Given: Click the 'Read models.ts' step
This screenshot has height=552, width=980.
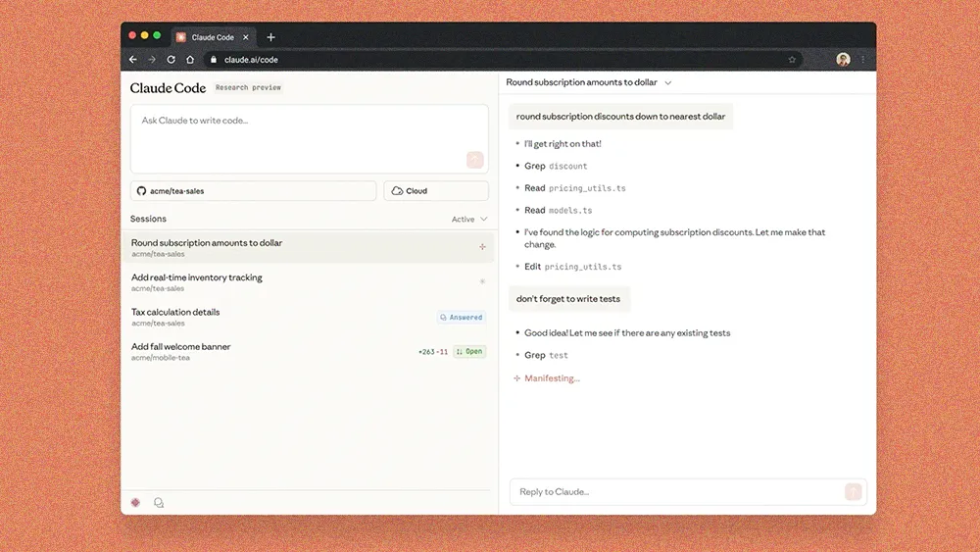Looking at the screenshot, I should [559, 210].
